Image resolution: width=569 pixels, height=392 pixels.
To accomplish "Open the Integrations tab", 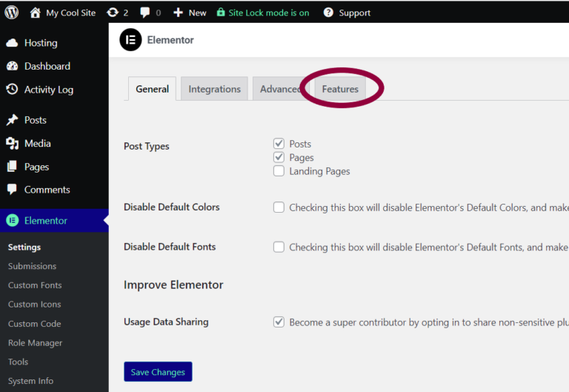I will click(214, 89).
